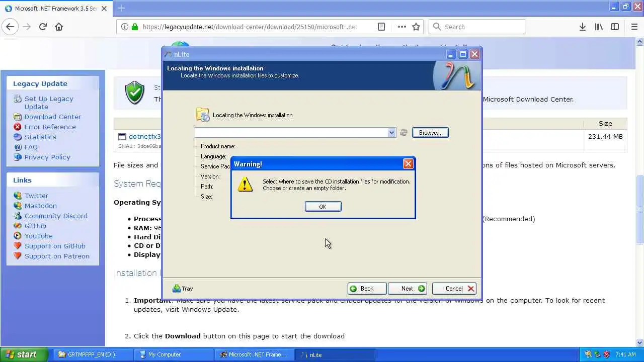Viewport: 644px width, 362px height.
Task: Open YouTube link in sidebar
Action: click(x=39, y=236)
